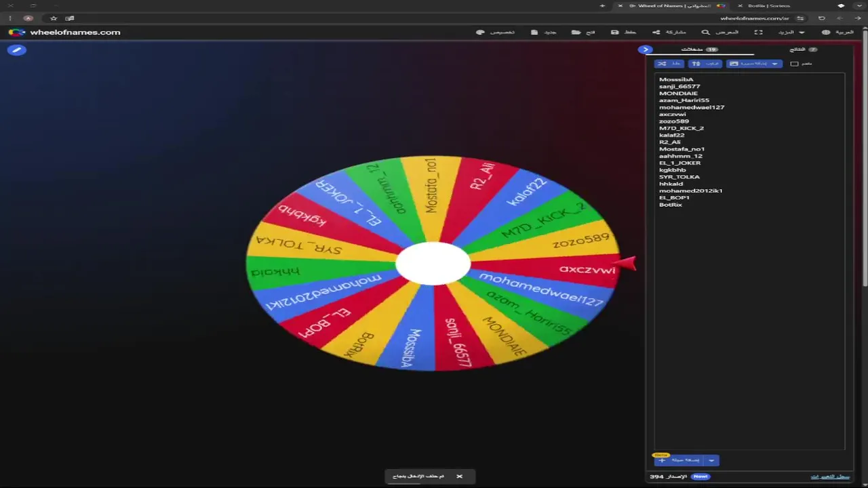The image size is (868, 488).
Task: Toggle fullscreen mode icon
Action: [758, 32]
